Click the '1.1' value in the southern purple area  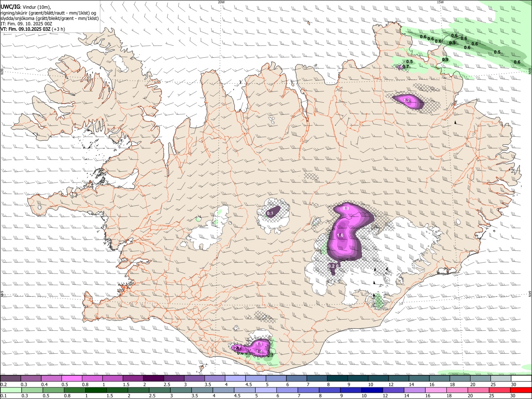(x=259, y=344)
